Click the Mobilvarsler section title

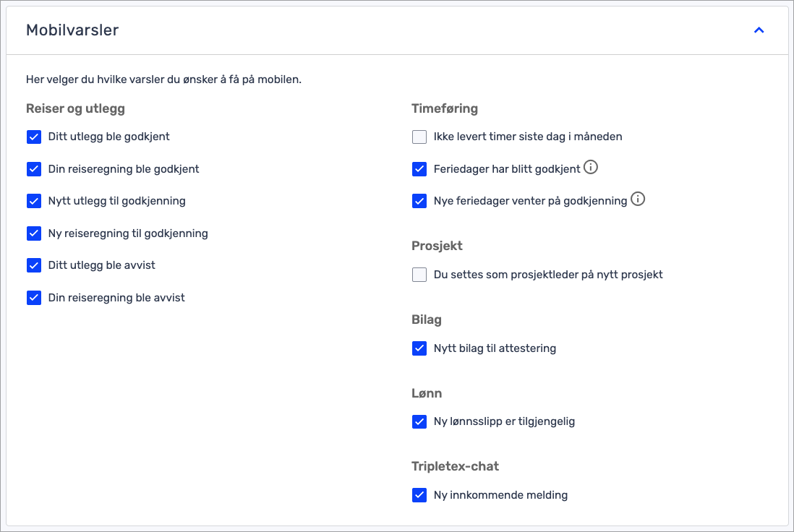point(72,30)
